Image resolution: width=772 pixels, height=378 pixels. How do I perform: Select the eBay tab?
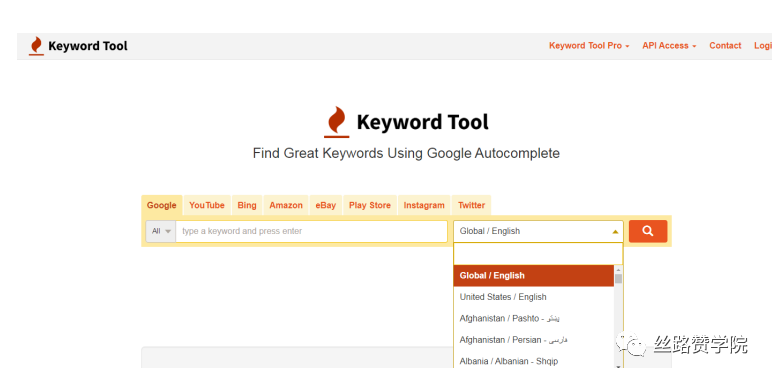coord(325,205)
